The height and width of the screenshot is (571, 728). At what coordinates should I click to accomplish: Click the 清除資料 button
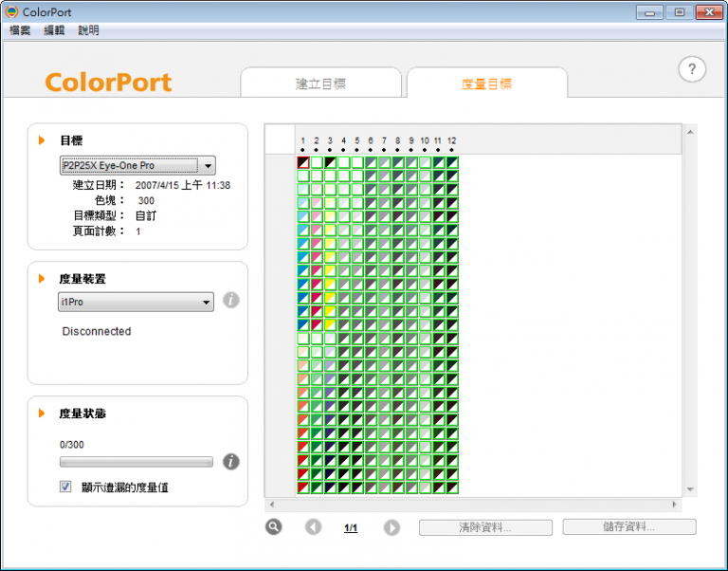pos(485,527)
